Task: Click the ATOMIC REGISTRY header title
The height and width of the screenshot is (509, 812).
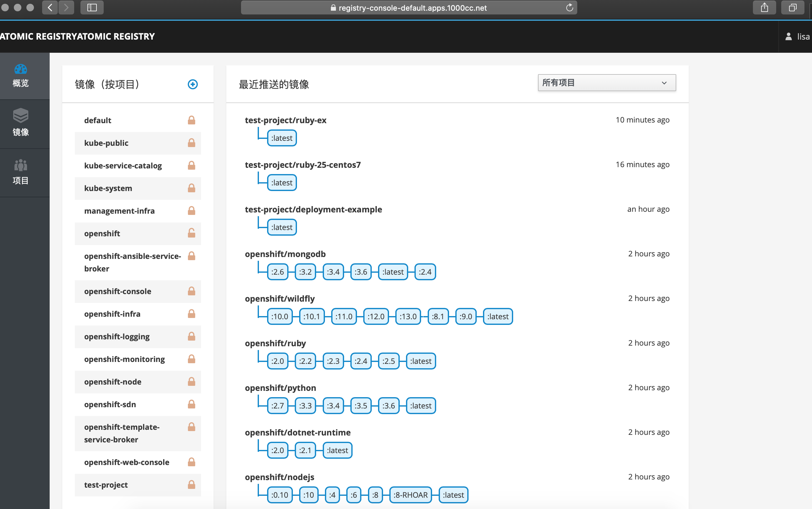Action: pos(77,36)
